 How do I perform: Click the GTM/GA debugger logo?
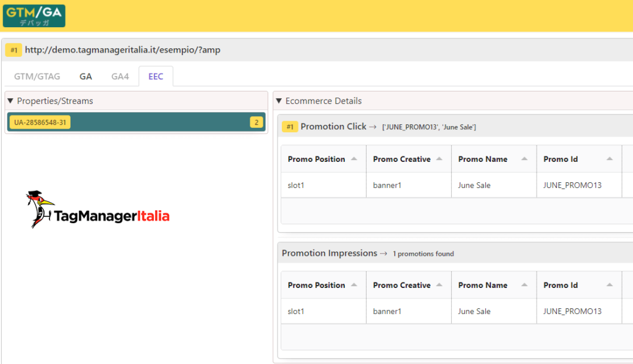pyautogui.click(x=34, y=15)
